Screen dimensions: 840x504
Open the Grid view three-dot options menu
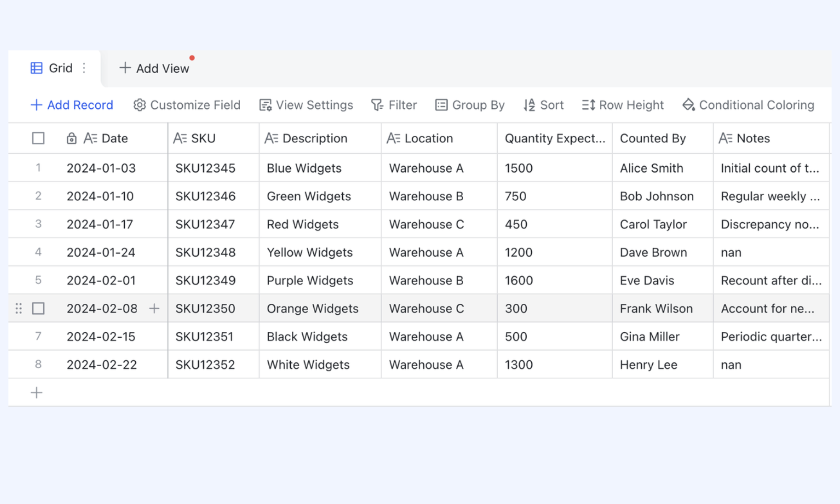pos(84,68)
